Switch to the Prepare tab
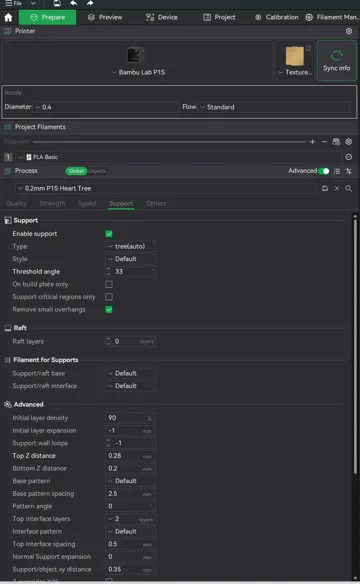360x584 pixels. [48, 17]
